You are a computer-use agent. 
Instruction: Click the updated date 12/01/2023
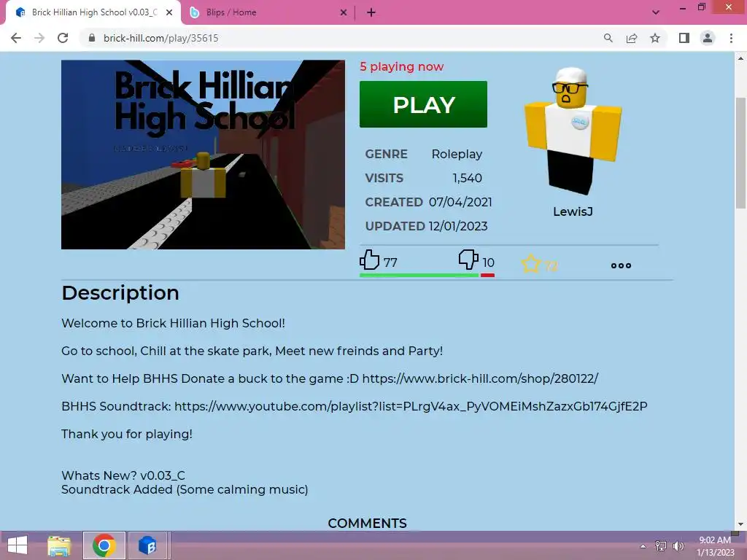458,226
